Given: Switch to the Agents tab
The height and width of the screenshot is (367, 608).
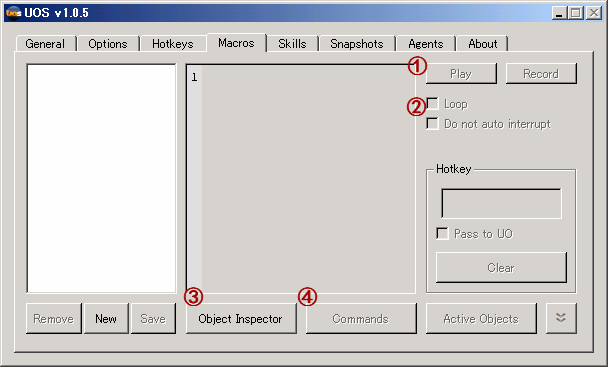Looking at the screenshot, I should tap(426, 44).
